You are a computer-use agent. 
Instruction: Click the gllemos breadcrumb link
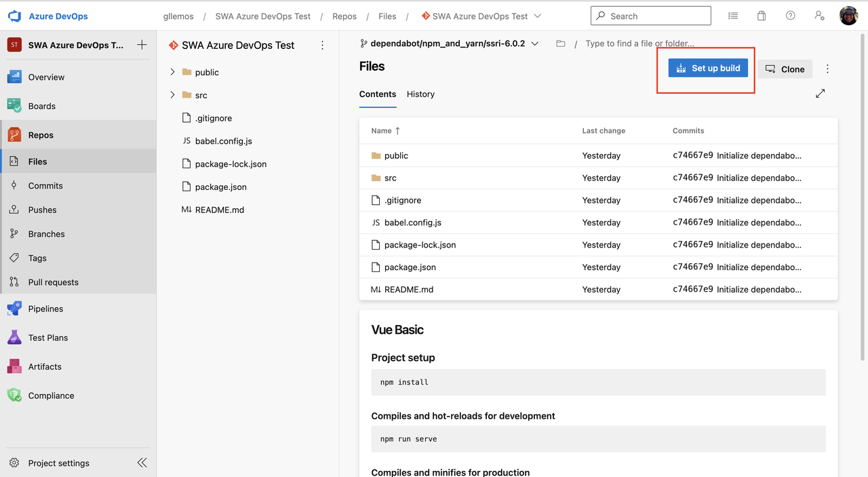[179, 16]
